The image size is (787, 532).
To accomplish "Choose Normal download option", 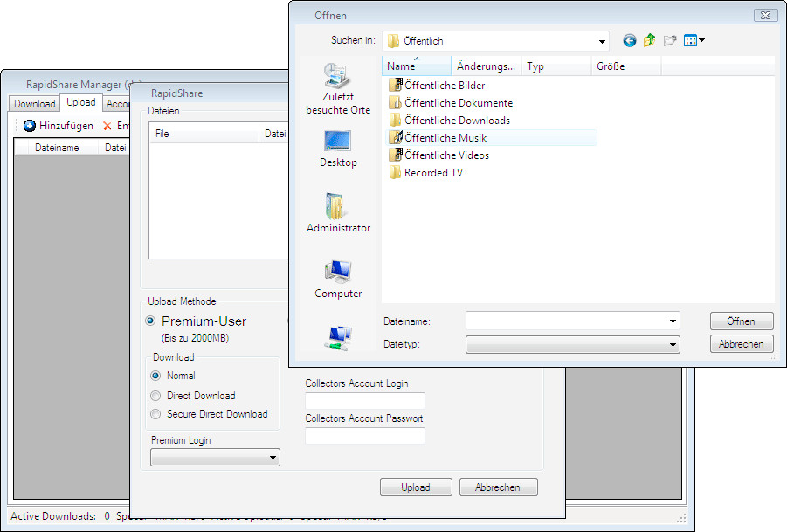I will [x=155, y=376].
